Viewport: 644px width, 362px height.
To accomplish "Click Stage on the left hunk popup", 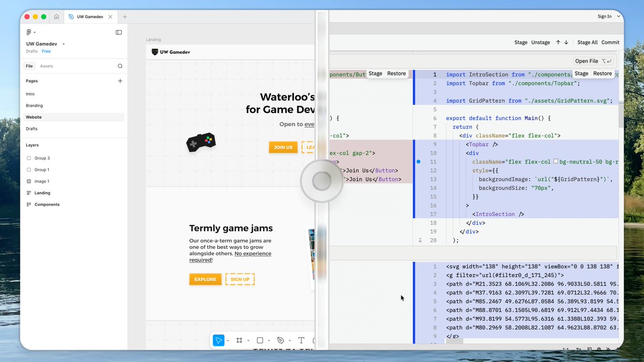I will point(376,73).
